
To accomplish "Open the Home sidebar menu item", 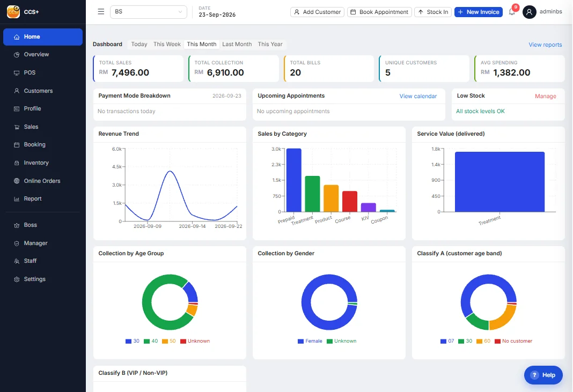I will [x=43, y=37].
